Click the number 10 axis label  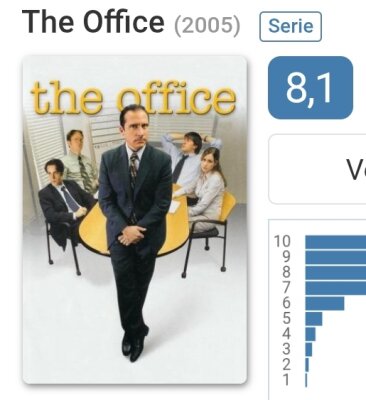pos(282,241)
